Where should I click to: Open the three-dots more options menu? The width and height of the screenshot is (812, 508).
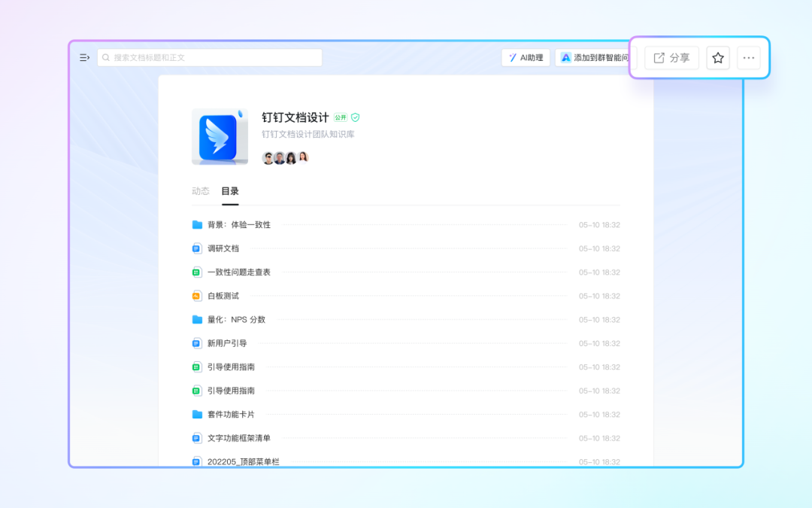(748, 58)
